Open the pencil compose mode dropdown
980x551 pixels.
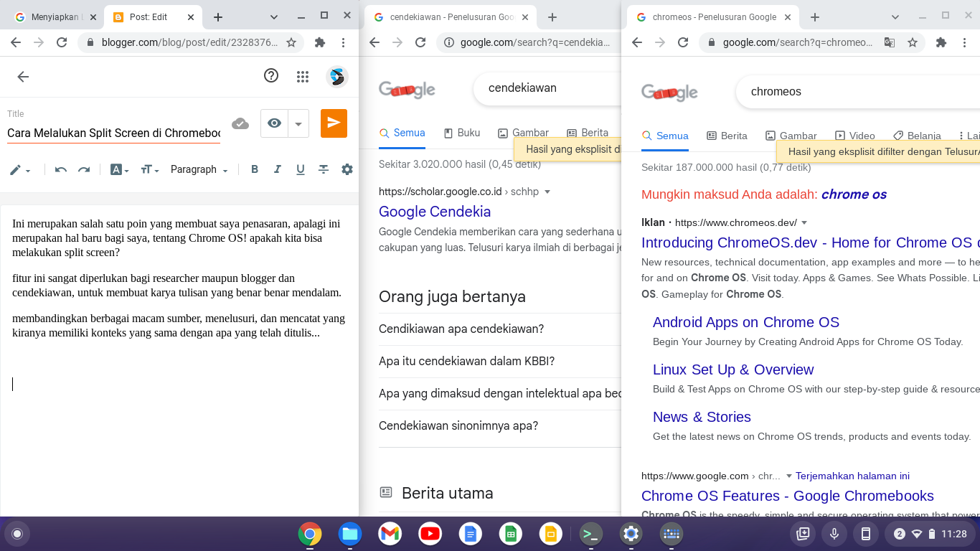(x=19, y=170)
